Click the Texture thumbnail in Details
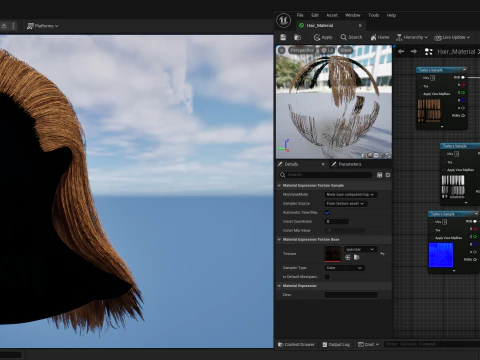The image size is (480, 360). tap(332, 254)
